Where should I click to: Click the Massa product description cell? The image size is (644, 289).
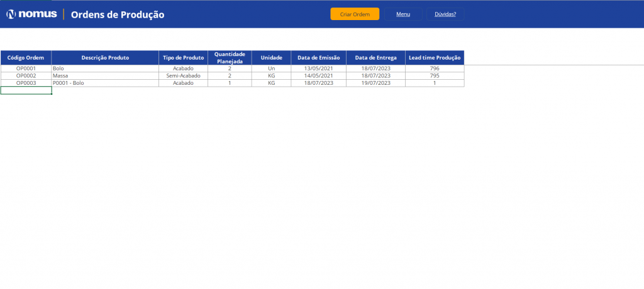[x=105, y=75]
